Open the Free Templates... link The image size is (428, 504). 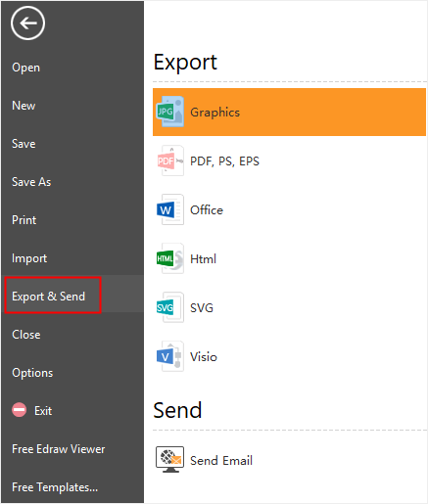[55, 487]
